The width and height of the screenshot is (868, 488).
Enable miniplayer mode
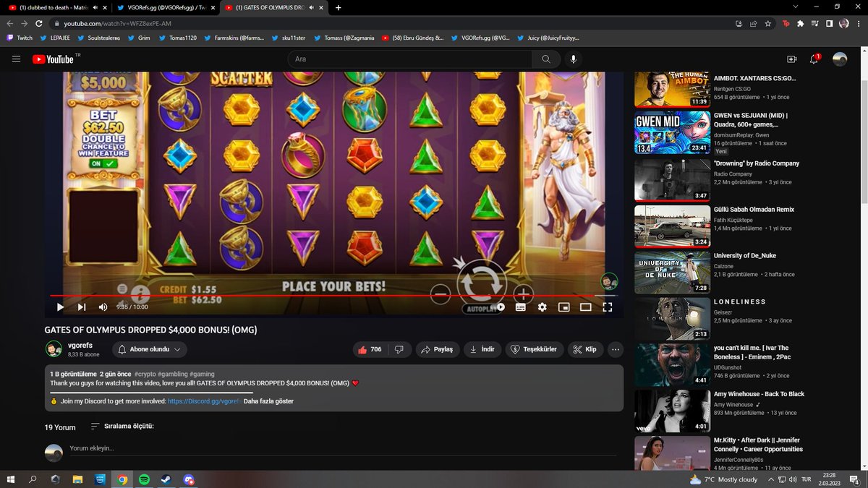click(x=564, y=307)
